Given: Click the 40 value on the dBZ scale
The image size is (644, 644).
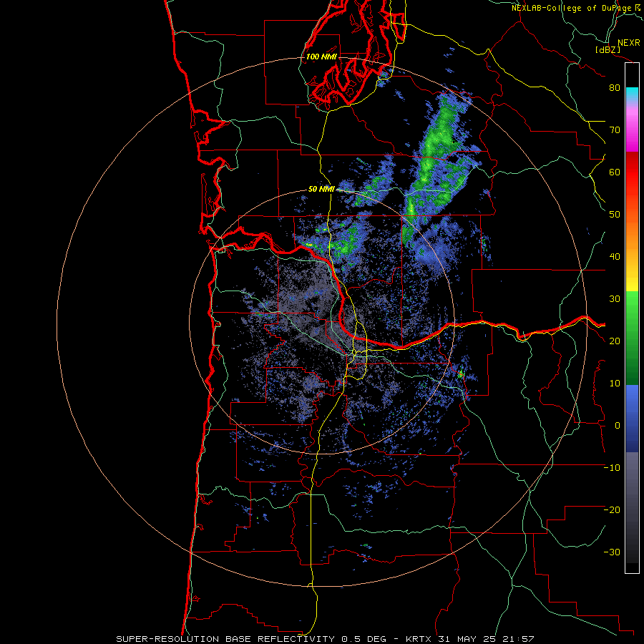Looking at the screenshot, I should point(615,257).
